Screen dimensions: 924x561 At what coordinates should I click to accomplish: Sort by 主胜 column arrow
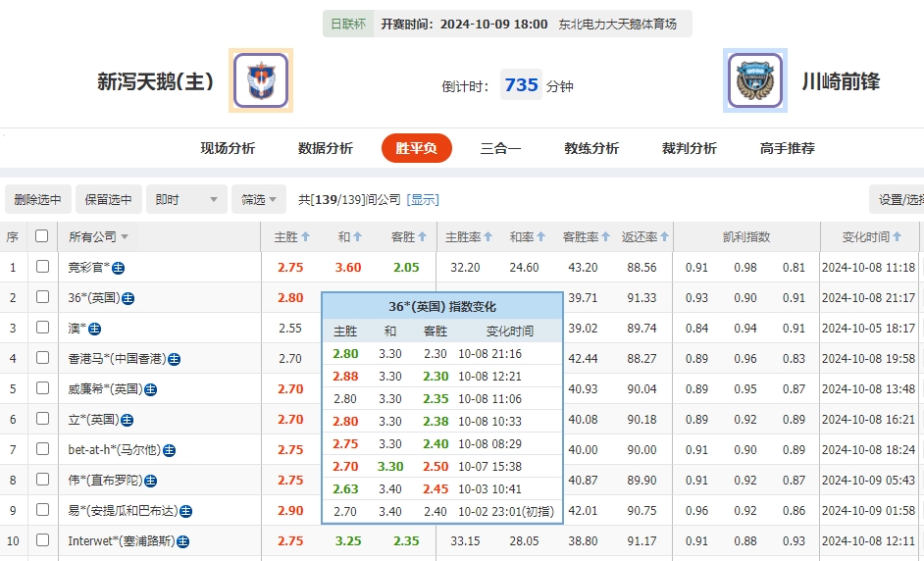click(306, 237)
